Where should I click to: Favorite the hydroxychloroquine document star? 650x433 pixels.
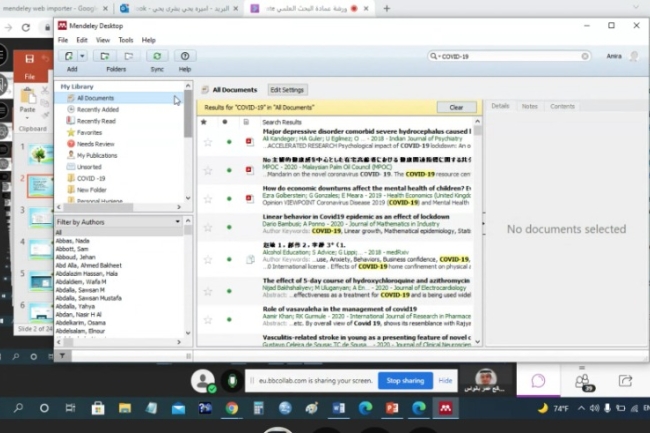tap(208, 292)
